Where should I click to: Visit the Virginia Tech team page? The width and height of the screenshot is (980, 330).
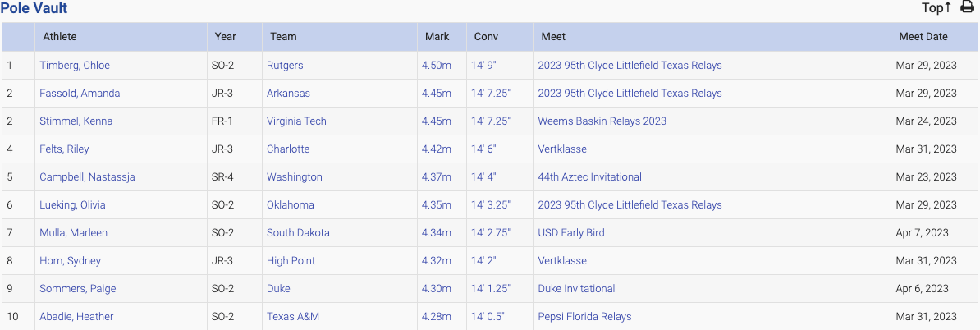click(x=296, y=121)
